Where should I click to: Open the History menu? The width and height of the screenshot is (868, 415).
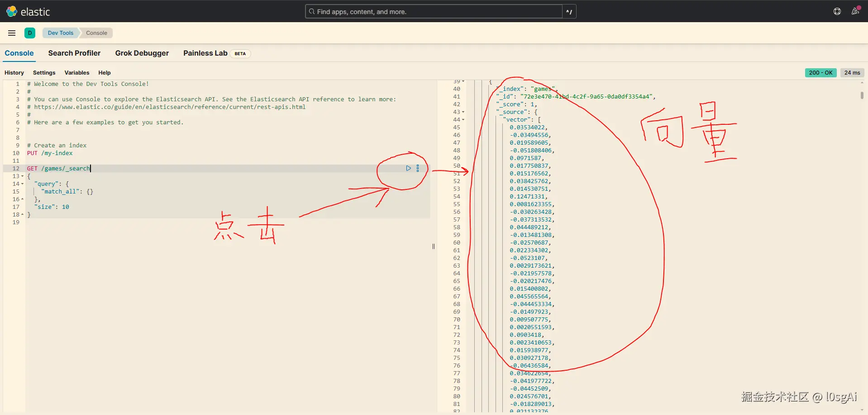(x=14, y=73)
